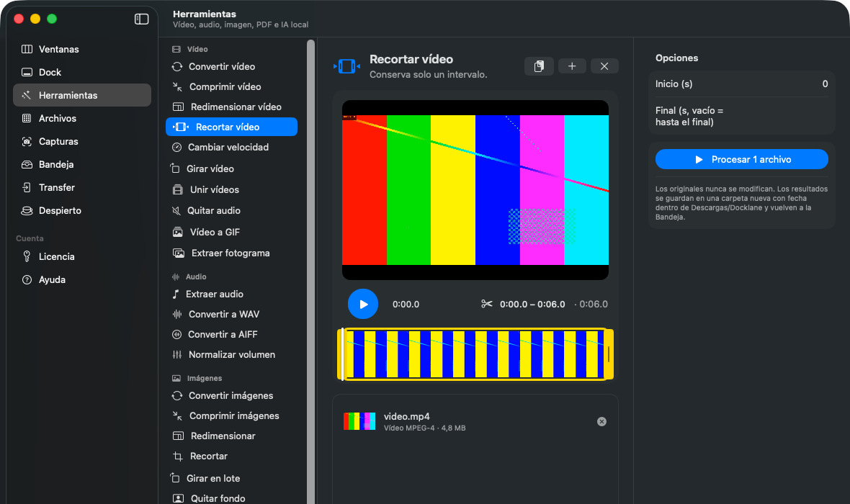Choose the Comprimir vídeo tool
The image size is (850, 504).
[231, 86]
